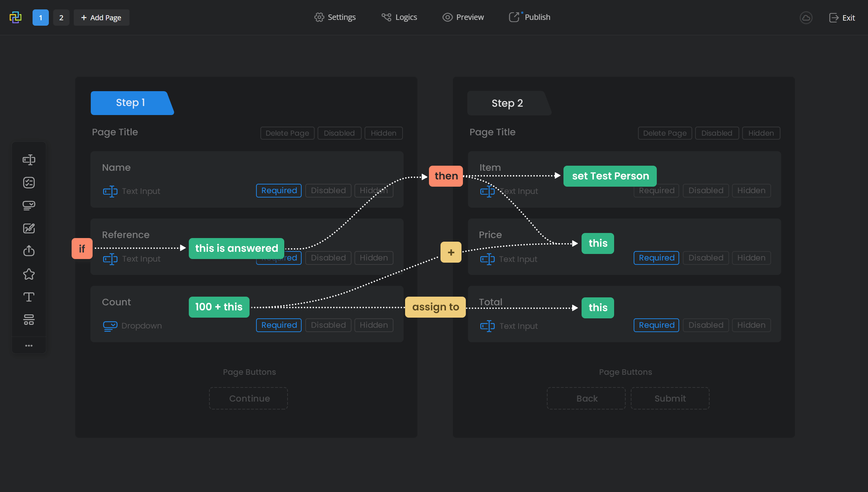The height and width of the screenshot is (492, 868).
Task: Select the component/layout blocks icon in sidebar
Action: [29, 320]
